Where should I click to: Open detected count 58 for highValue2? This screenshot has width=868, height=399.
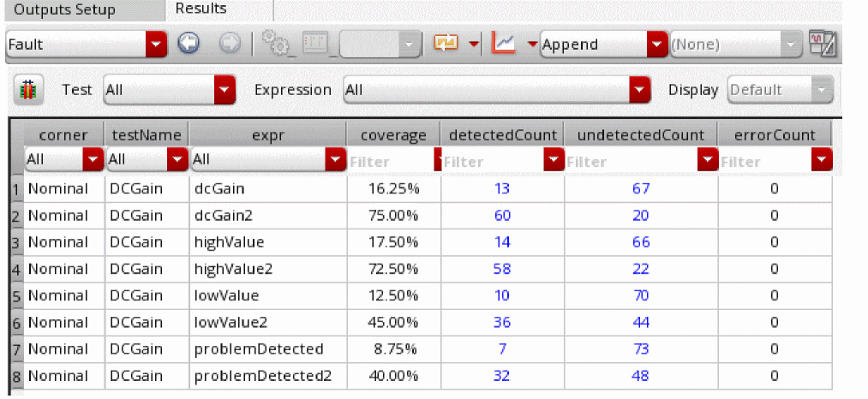pyautogui.click(x=502, y=268)
